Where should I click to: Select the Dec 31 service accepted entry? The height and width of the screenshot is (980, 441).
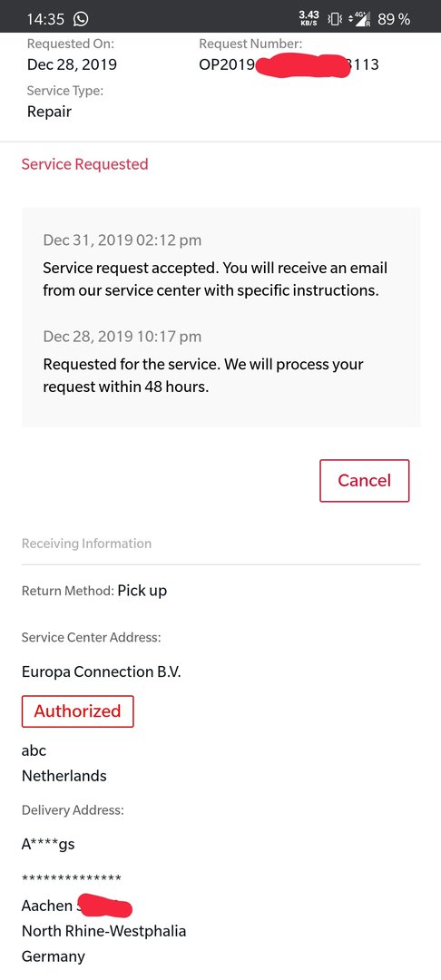click(215, 265)
